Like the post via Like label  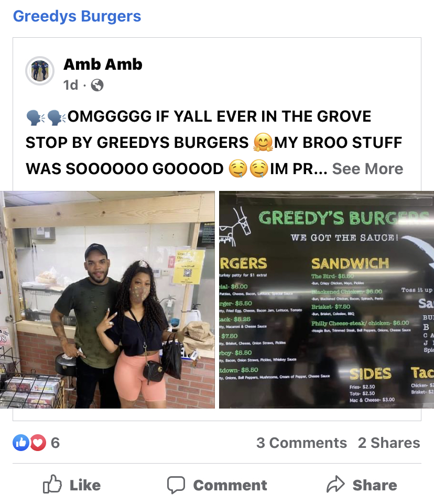pos(85,485)
